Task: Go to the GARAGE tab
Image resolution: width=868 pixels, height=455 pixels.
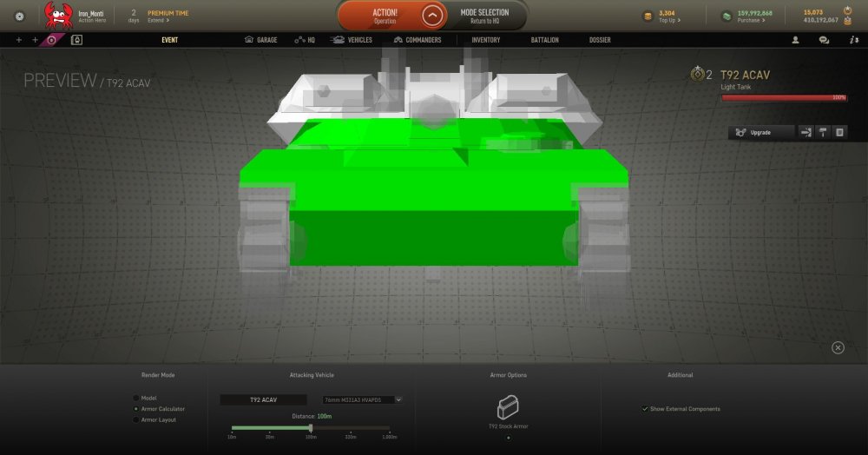Action: point(260,40)
